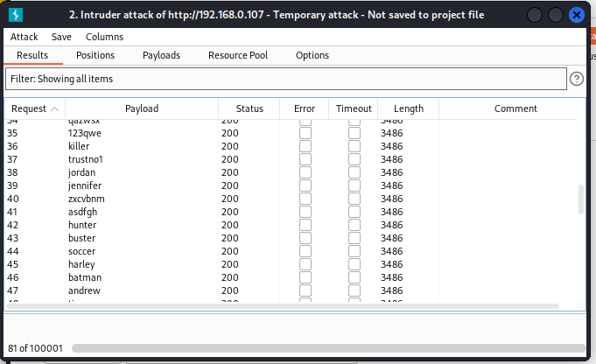Viewport: 596px width, 364px height.
Task: Open the Attack menu
Action: 24,37
